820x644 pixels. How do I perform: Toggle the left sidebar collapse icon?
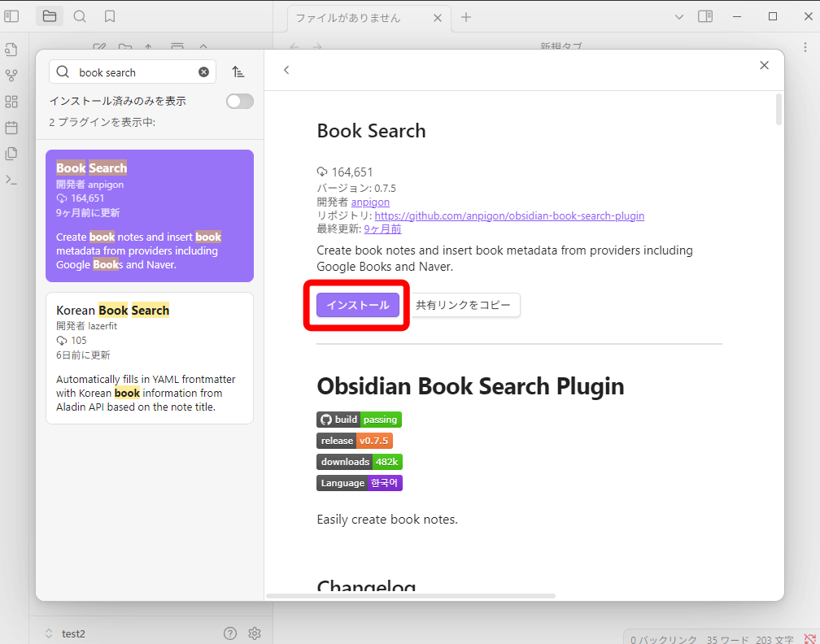point(11,17)
